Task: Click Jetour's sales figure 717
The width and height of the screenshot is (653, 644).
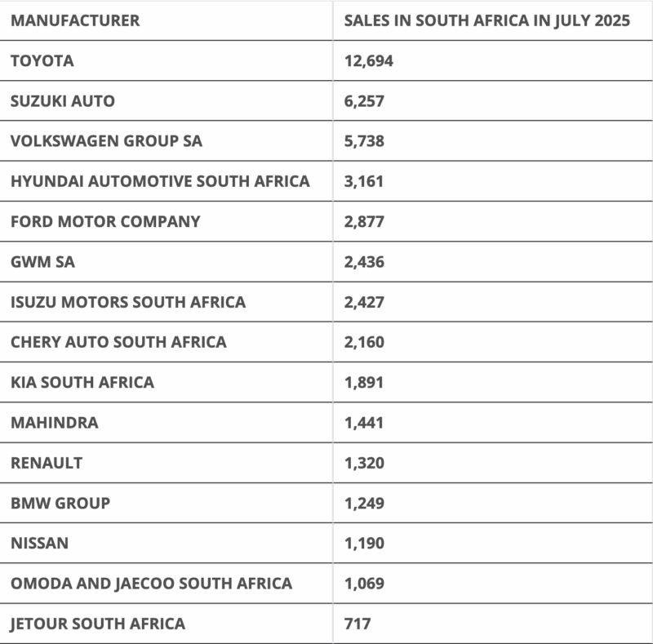Action: click(358, 624)
